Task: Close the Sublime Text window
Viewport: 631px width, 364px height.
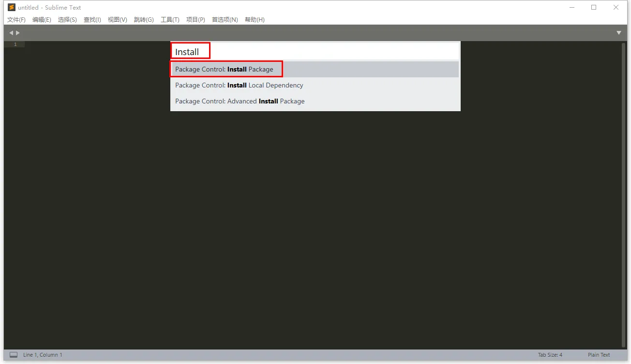Action: pyautogui.click(x=616, y=7)
